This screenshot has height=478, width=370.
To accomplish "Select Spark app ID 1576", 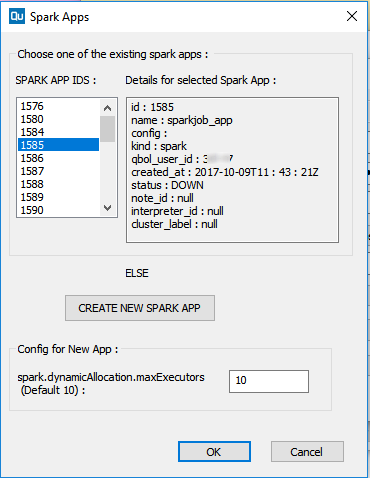I will point(58,106).
